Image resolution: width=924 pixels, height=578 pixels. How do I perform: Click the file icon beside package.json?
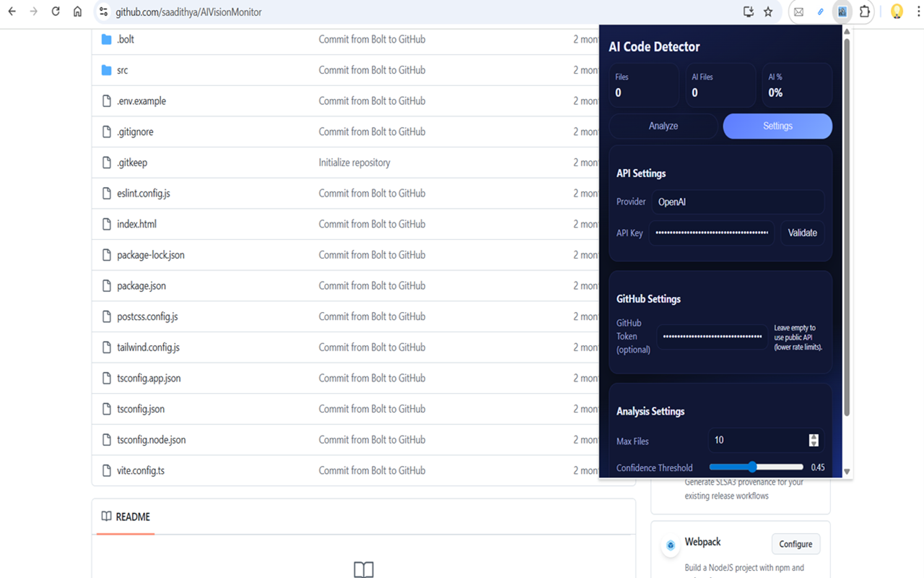point(107,285)
